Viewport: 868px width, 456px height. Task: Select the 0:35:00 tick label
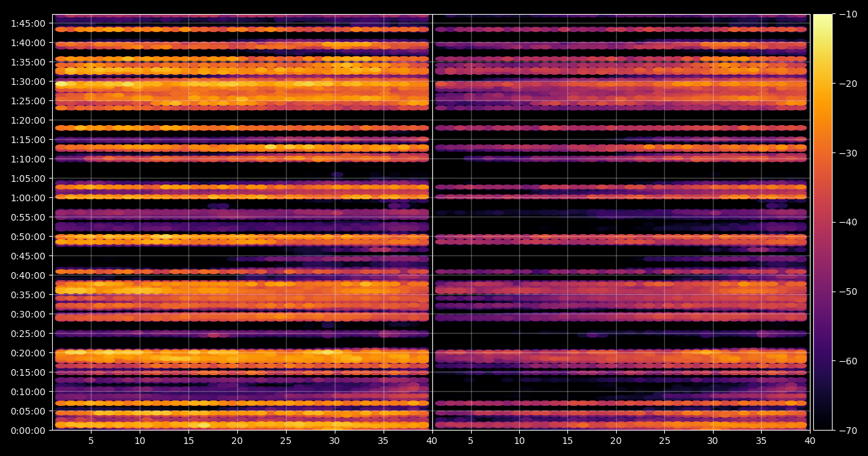[28, 294]
